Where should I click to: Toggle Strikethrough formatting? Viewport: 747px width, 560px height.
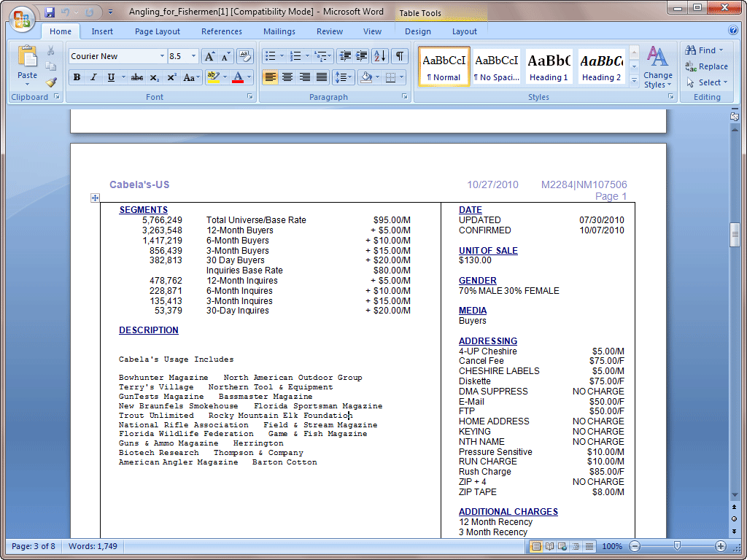(x=136, y=77)
